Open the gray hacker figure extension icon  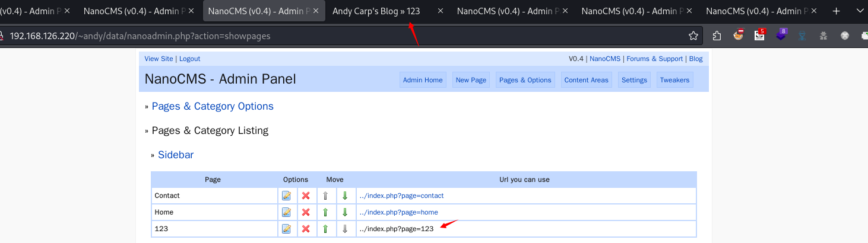tap(823, 36)
